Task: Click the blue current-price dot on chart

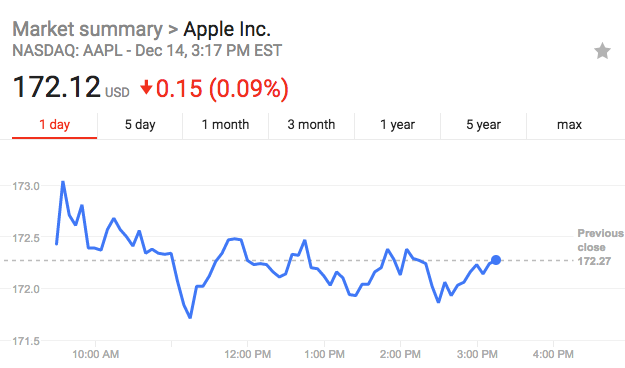Action: coord(496,260)
